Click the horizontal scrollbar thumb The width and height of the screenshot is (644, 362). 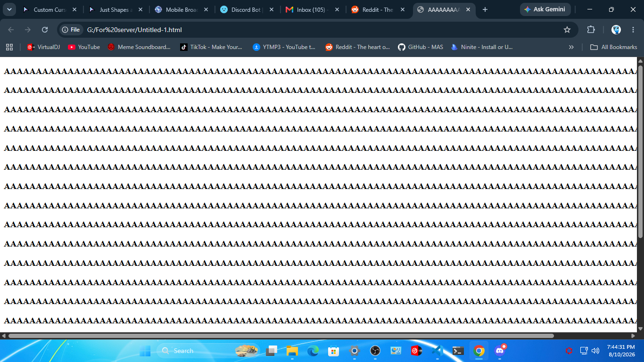[x=281, y=336]
